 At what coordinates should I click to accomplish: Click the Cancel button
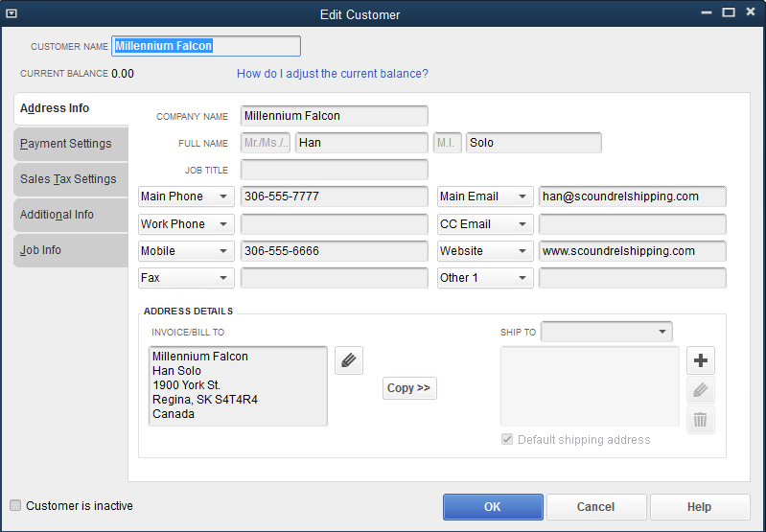pos(596,506)
